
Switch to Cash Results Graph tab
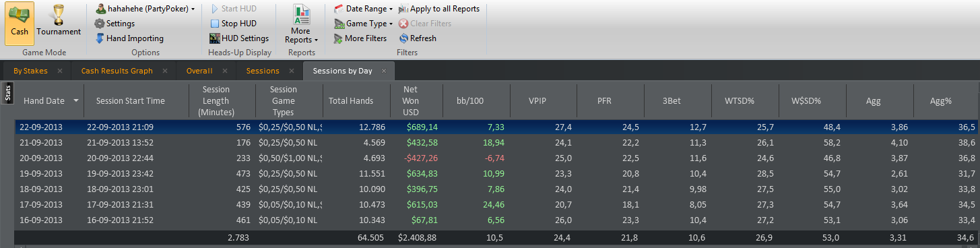click(x=117, y=71)
